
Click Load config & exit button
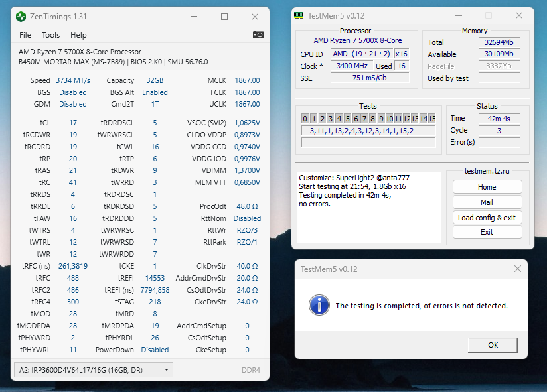tap(487, 218)
